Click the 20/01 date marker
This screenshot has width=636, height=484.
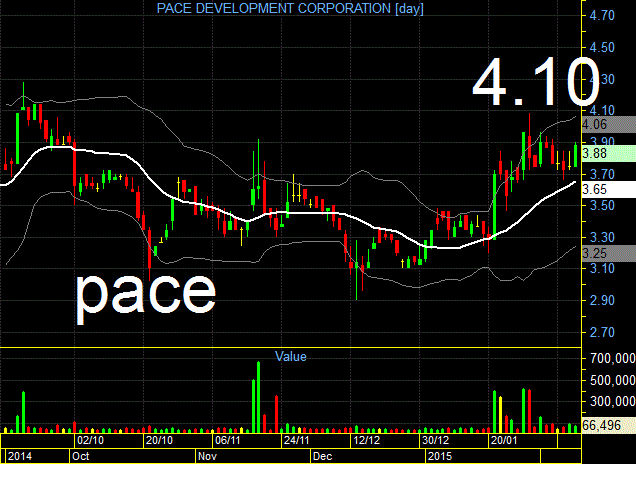pyautogui.click(x=504, y=440)
